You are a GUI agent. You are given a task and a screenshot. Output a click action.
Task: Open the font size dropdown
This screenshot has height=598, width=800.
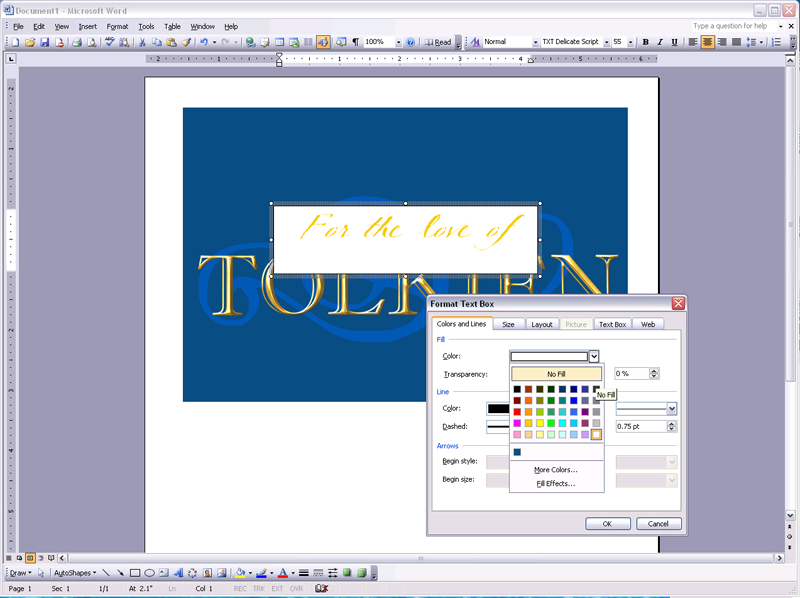click(x=631, y=42)
